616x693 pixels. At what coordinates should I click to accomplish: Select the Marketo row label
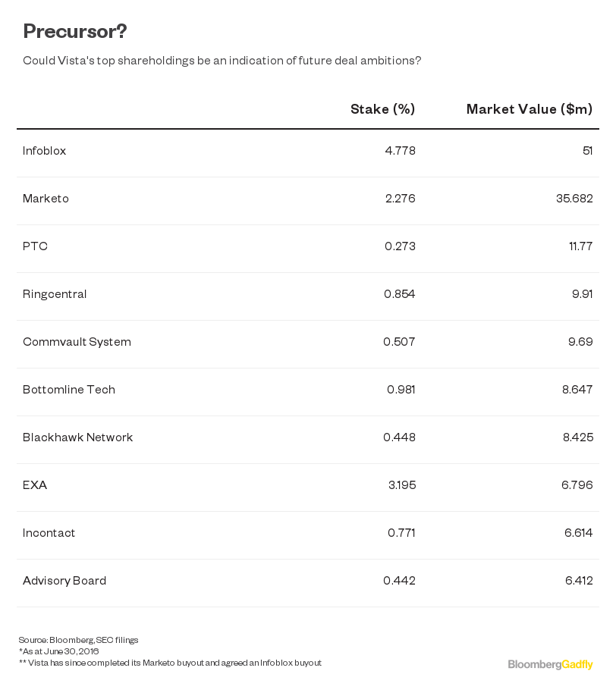pyautogui.click(x=46, y=199)
